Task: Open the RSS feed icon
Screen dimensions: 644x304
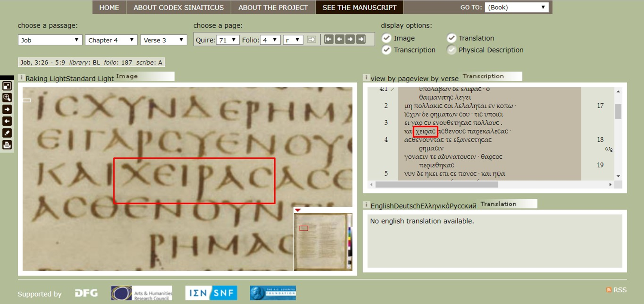Action: (609, 290)
